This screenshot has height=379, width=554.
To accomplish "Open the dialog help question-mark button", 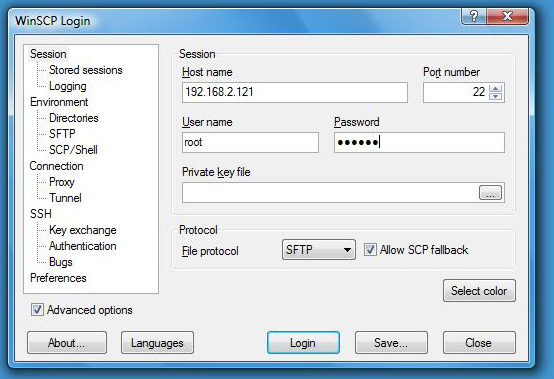I will pos(473,16).
